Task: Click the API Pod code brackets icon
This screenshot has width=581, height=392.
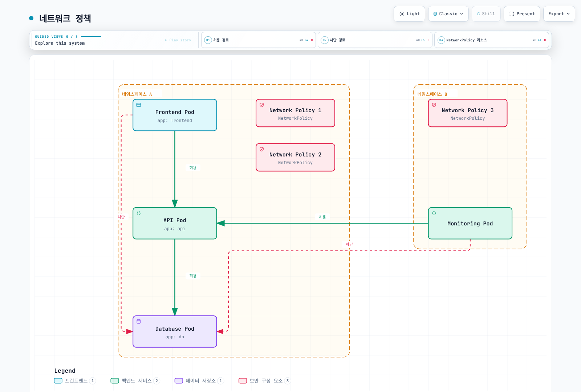Action: (x=139, y=213)
